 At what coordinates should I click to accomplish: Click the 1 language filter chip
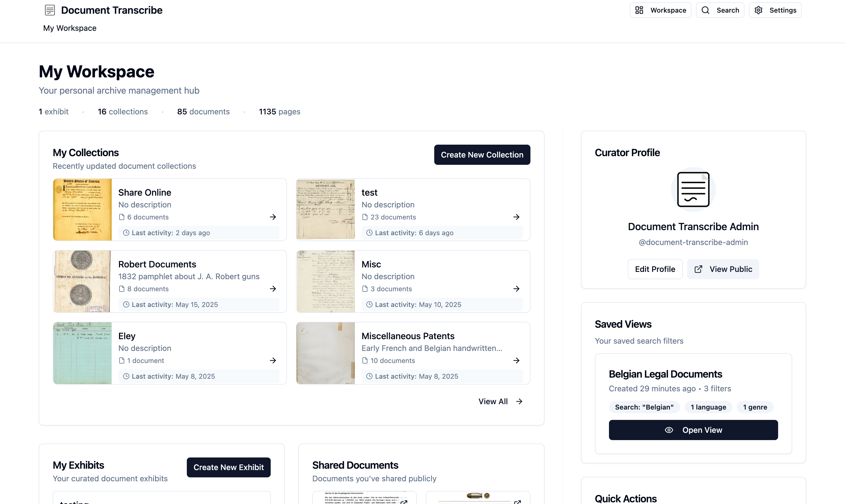click(708, 407)
